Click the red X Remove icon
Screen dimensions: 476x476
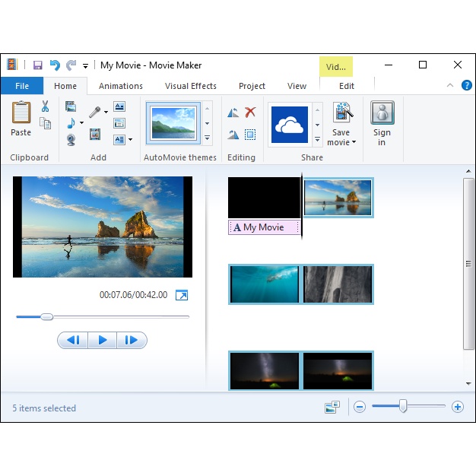(x=250, y=113)
